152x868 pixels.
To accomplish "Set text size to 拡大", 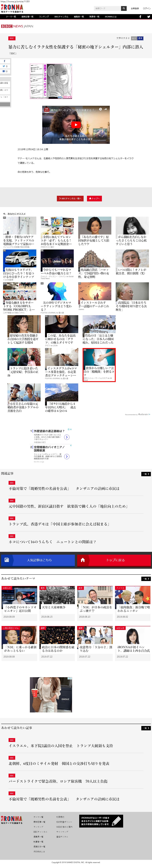I will pyautogui.click(x=134, y=38).
